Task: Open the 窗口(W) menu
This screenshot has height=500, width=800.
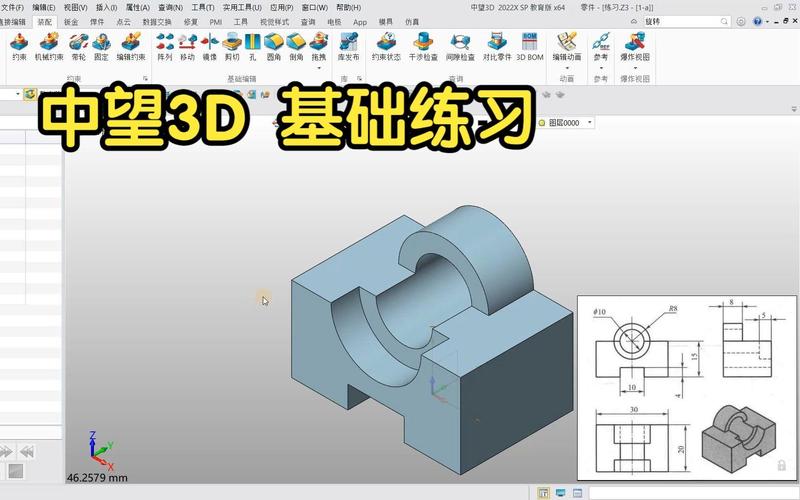Action: pyautogui.click(x=314, y=8)
